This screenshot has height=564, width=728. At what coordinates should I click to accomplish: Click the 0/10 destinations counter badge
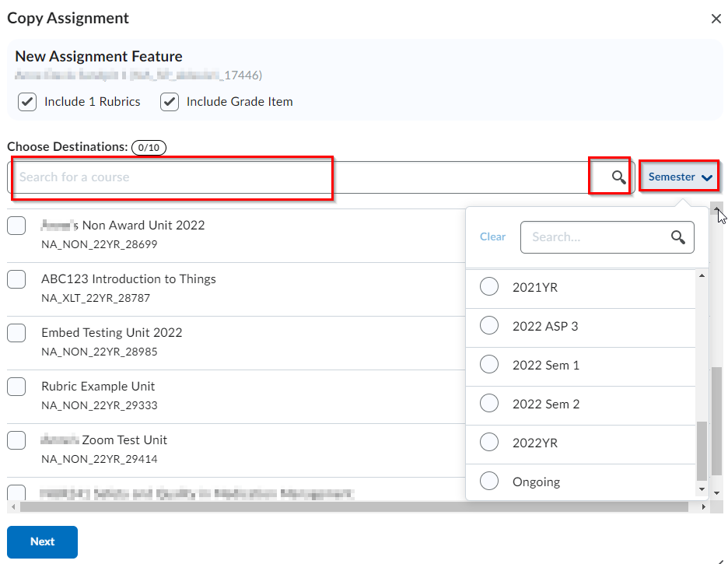coord(149,148)
